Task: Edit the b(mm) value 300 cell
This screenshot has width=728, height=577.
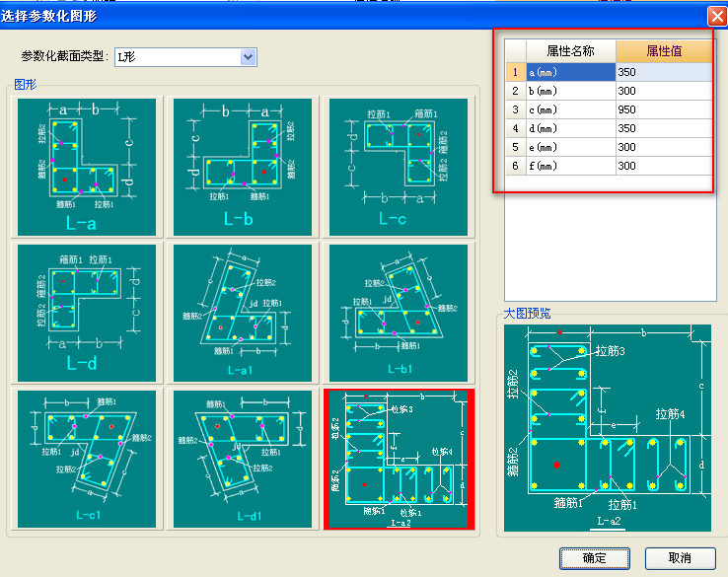Action: coord(664,91)
